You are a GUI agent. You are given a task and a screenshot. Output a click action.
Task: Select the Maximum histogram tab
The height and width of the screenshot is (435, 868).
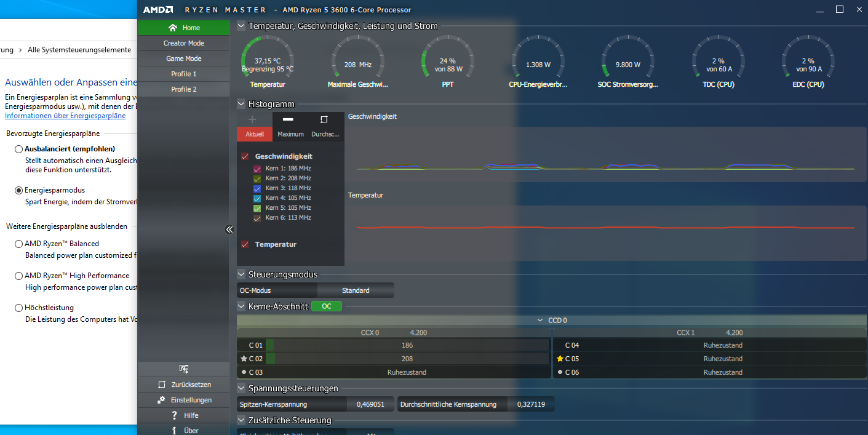[290, 134]
